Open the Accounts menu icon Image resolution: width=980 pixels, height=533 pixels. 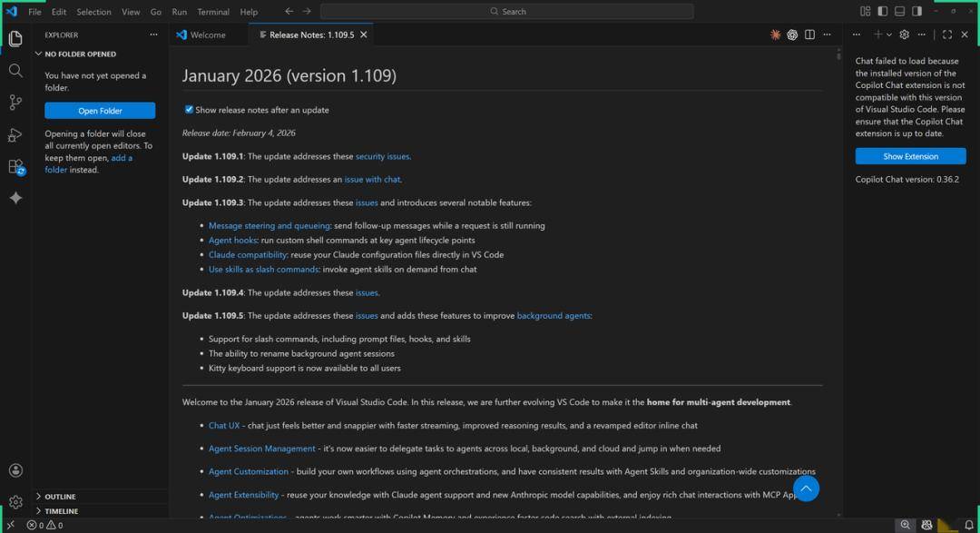coord(15,470)
